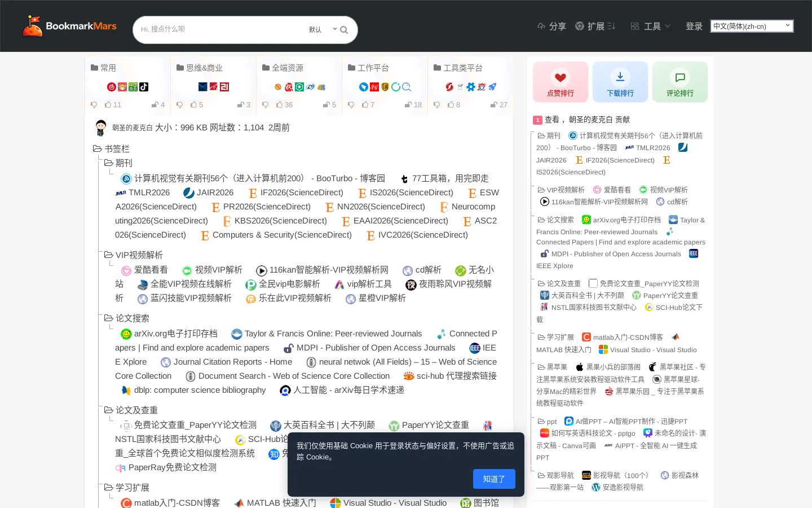Click the search magnifier icon
The height and width of the screenshot is (508, 812).
pyautogui.click(x=344, y=30)
